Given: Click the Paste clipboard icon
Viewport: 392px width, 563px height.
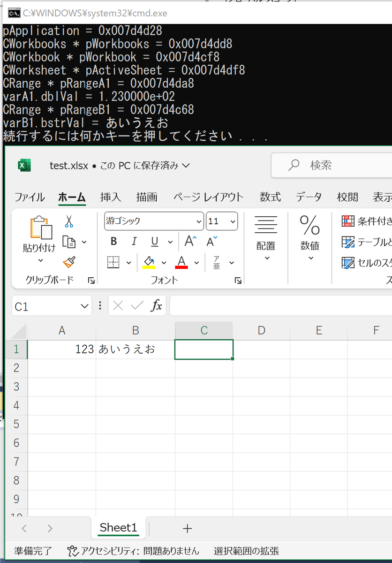Looking at the screenshot, I should coord(41,228).
